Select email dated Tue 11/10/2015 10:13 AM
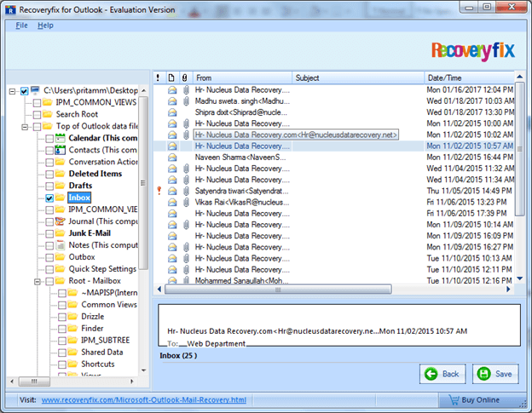This screenshot has width=532, height=413. click(x=333, y=258)
